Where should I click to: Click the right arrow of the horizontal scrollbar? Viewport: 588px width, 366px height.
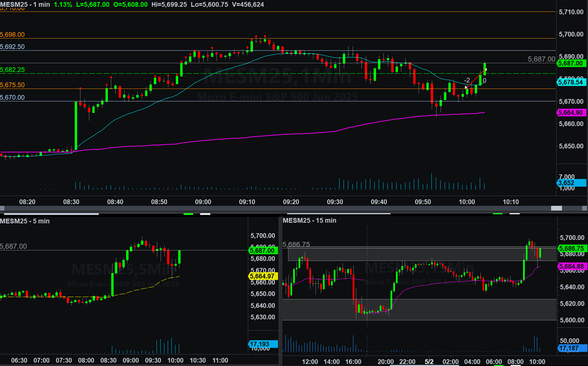click(585, 209)
